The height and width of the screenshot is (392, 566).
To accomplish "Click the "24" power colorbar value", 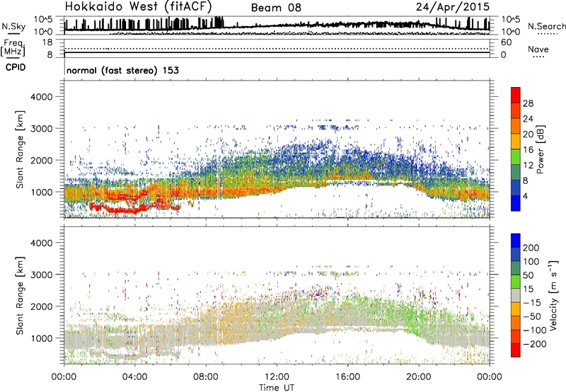I will coord(528,119).
